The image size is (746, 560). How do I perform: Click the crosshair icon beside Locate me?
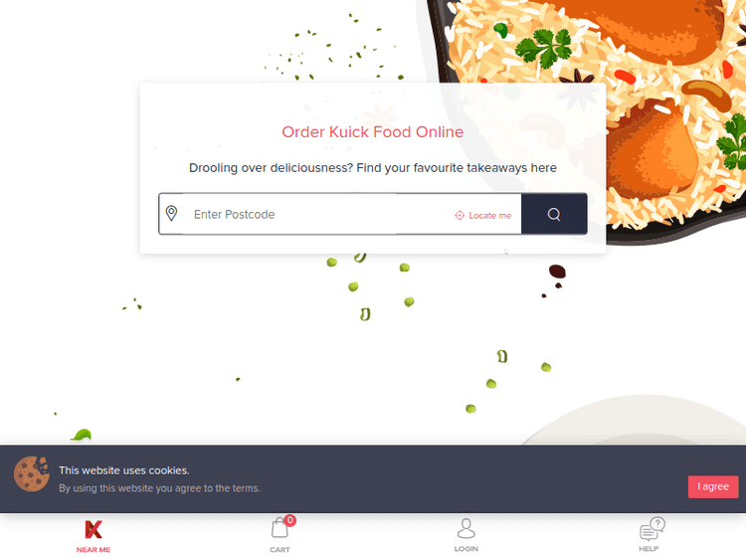(x=460, y=216)
